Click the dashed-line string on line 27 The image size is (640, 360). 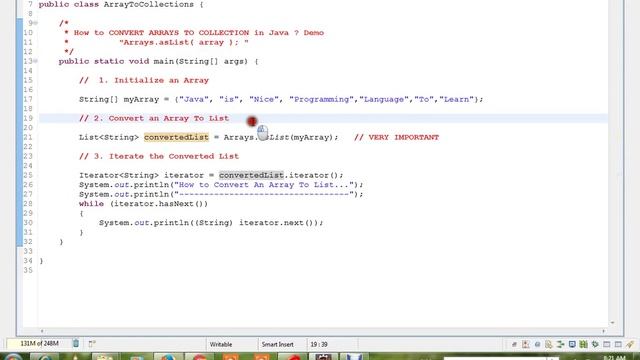(264, 194)
